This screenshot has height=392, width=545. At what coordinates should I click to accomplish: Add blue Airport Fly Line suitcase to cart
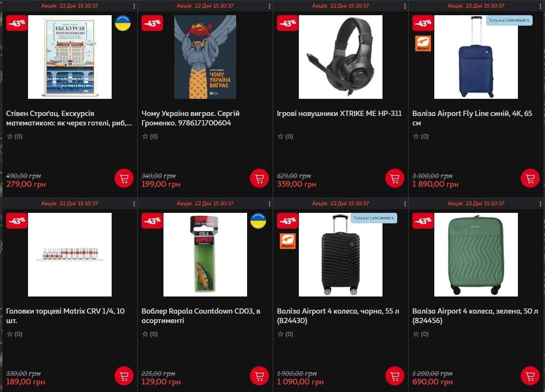[x=530, y=178]
